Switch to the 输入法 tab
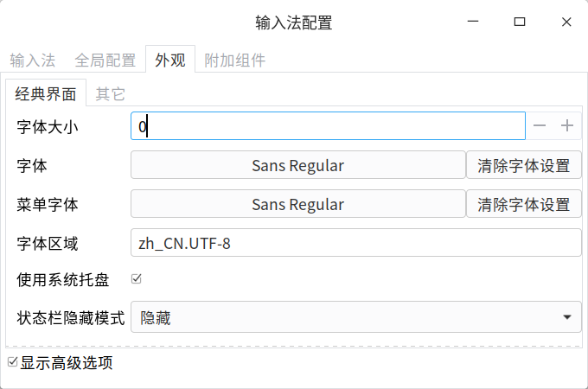This screenshot has height=389, width=588. click(33, 61)
